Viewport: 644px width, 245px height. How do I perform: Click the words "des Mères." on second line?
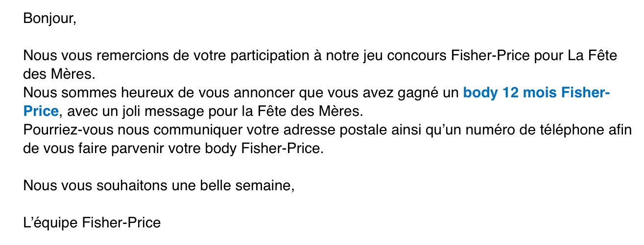pyautogui.click(x=57, y=75)
